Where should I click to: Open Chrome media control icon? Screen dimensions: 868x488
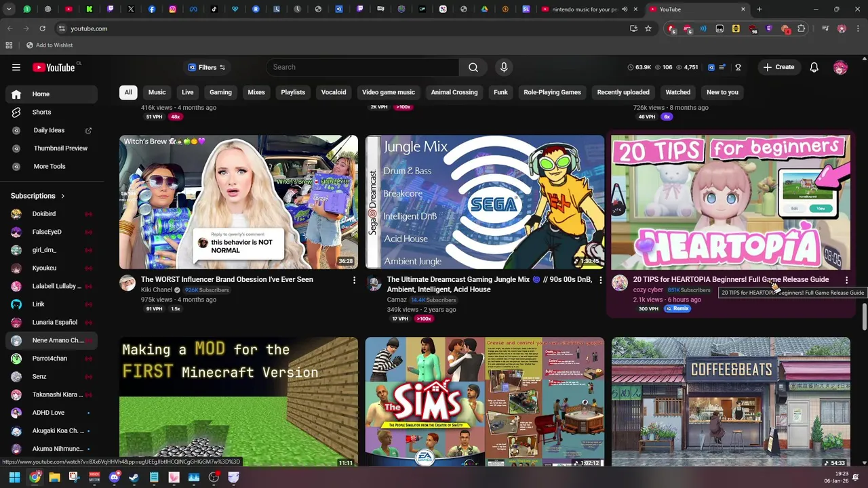[825, 28]
